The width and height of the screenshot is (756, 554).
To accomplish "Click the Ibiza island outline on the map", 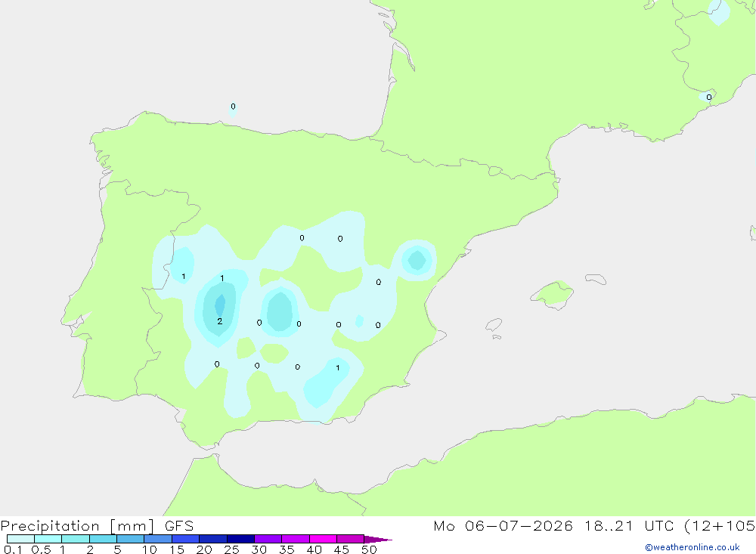I will tap(494, 326).
